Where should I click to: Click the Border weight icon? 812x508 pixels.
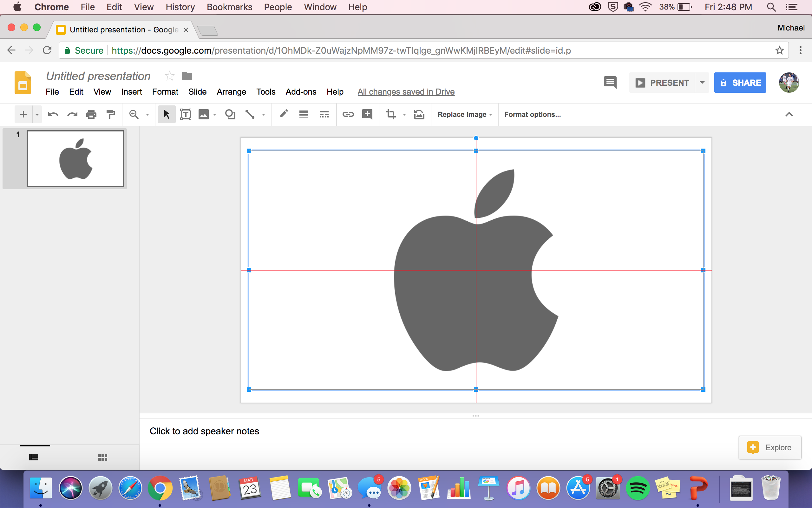point(304,115)
